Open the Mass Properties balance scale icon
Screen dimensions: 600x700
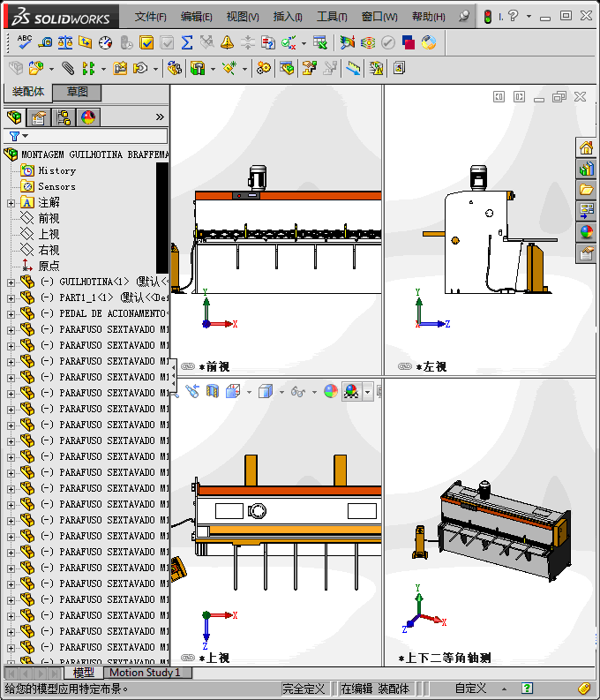click(x=65, y=42)
